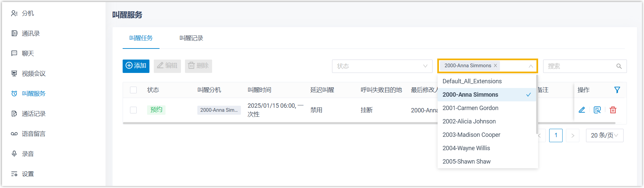The height and width of the screenshot is (188, 644).
Task: Open 视频会议 video conference in sidebar
Action: point(34,74)
